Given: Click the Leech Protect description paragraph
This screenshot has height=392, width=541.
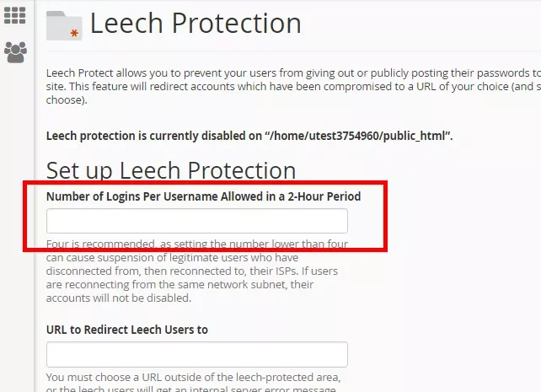Looking at the screenshot, I should tap(293, 86).
